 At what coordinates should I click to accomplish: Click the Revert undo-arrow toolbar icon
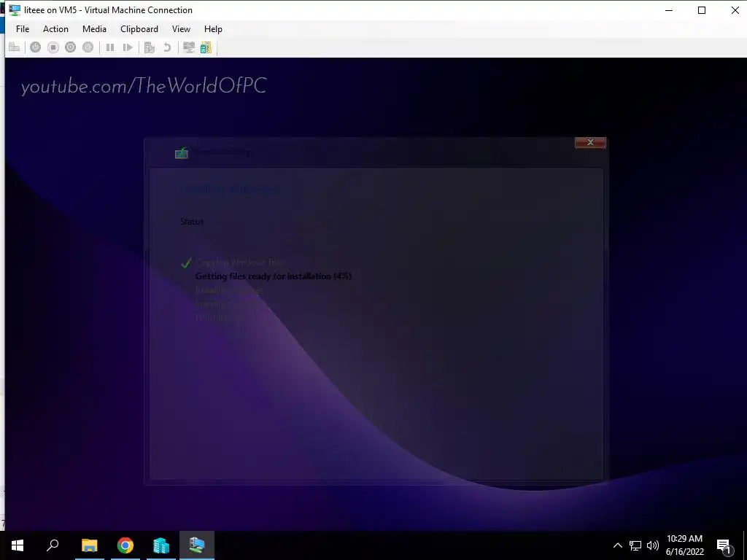pyautogui.click(x=167, y=47)
